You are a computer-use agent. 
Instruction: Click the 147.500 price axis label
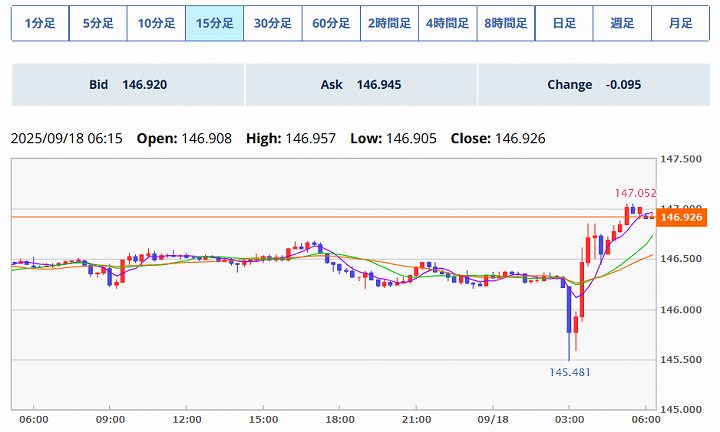click(681, 159)
